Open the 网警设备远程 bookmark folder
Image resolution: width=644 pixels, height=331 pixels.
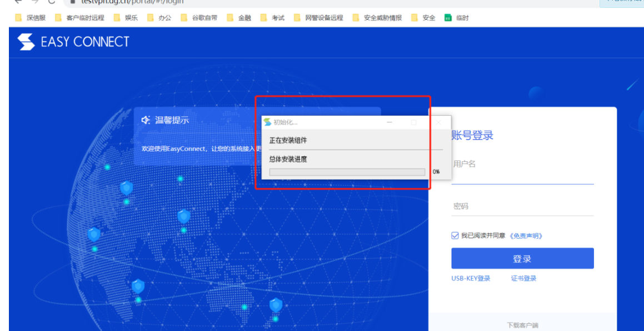(319, 18)
